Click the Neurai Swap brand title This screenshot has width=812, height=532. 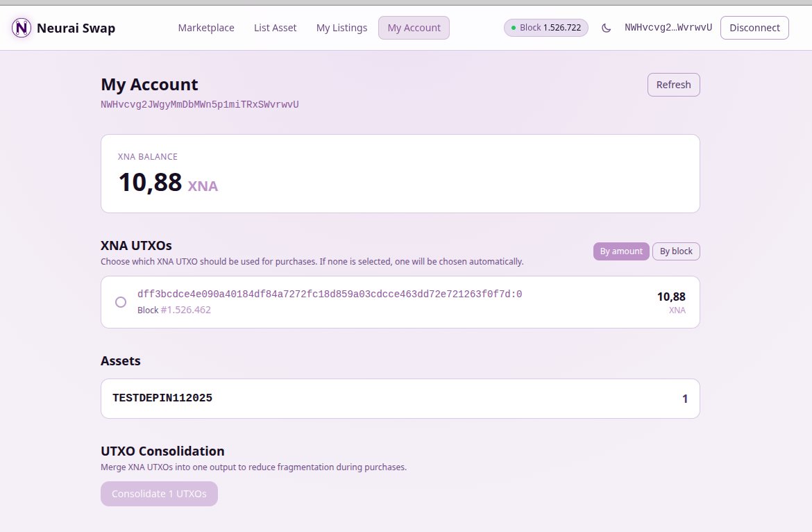coord(76,28)
